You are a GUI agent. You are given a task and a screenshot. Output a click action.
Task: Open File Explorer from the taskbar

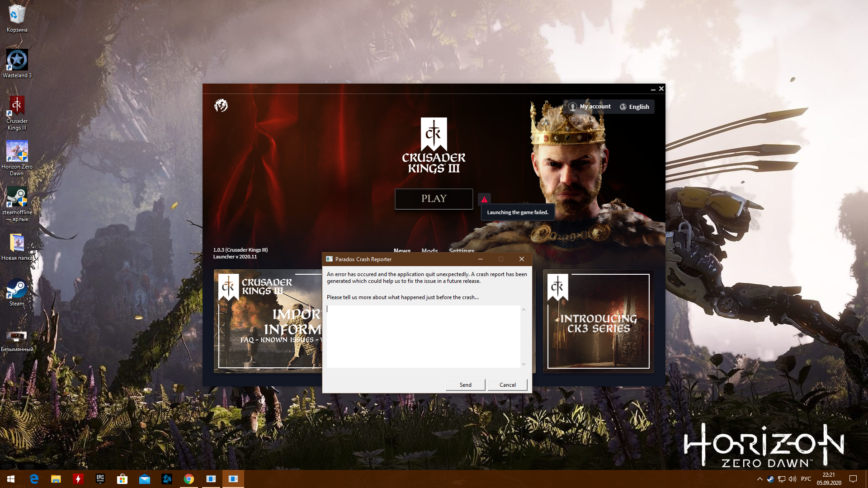[x=56, y=479]
